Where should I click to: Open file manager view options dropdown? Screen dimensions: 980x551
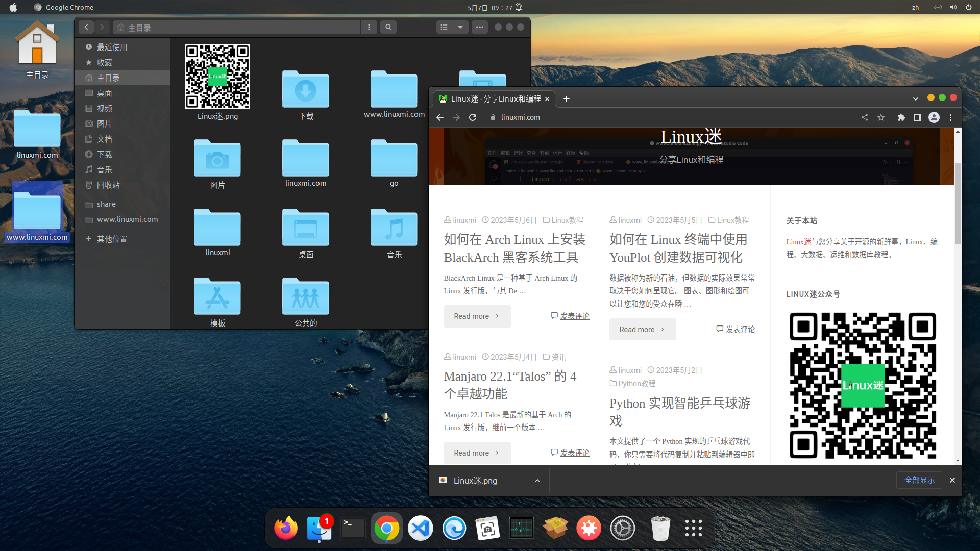point(460,27)
